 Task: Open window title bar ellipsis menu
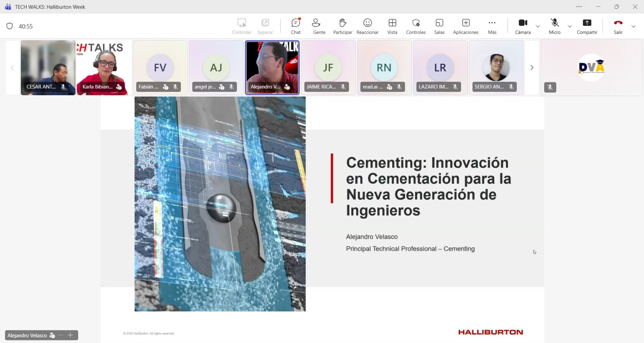click(x=579, y=7)
